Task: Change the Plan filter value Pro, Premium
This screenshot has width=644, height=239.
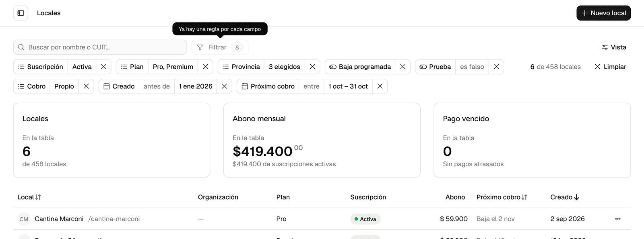Action: [x=173, y=67]
